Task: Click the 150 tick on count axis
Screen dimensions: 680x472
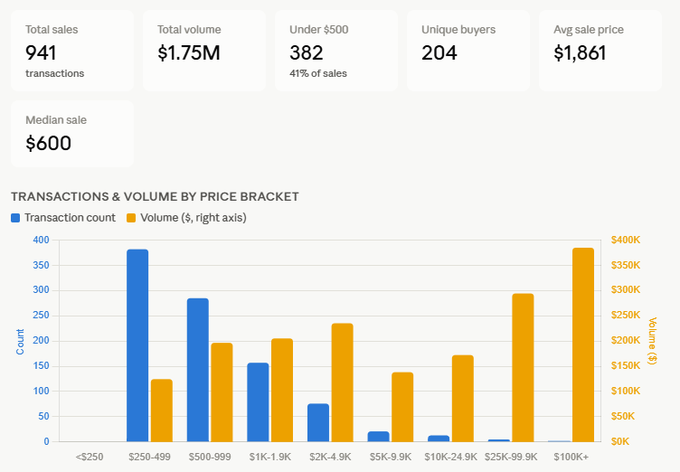Action: 41,366
